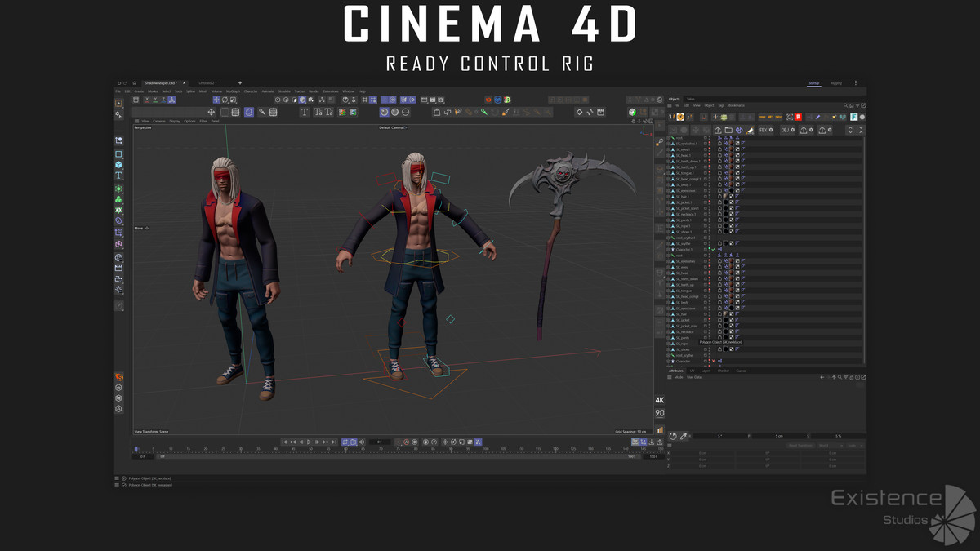Toggle the red X on Character row
The image size is (980, 551).
tap(713, 361)
